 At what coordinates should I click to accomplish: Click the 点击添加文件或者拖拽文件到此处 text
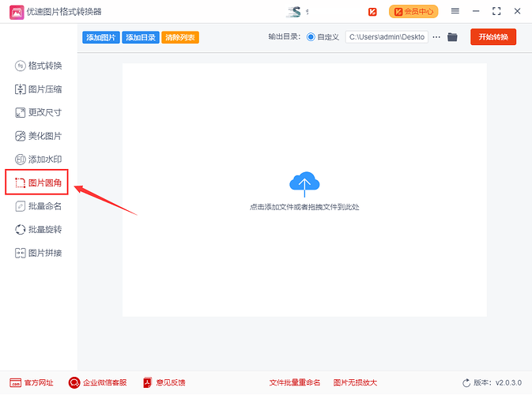304,207
